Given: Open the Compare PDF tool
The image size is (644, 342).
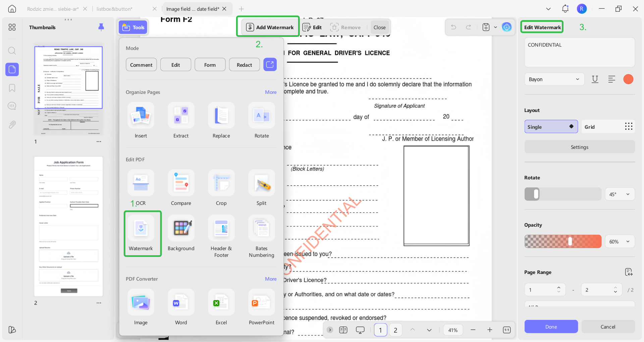Looking at the screenshot, I should (x=181, y=188).
